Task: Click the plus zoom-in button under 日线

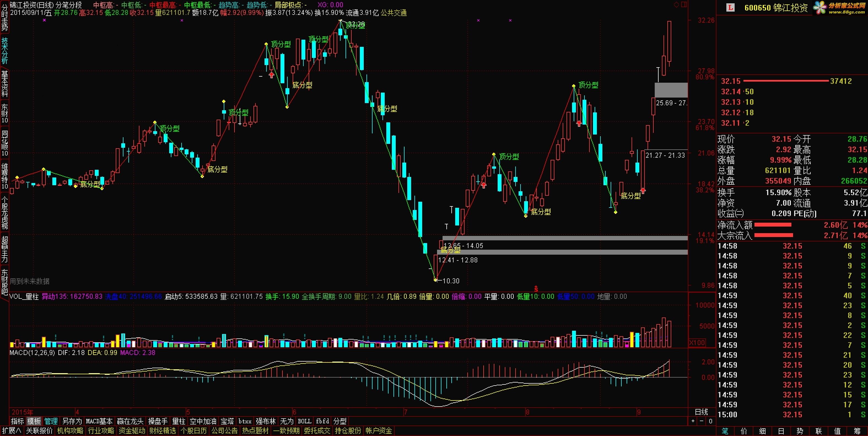Action: pos(693,421)
